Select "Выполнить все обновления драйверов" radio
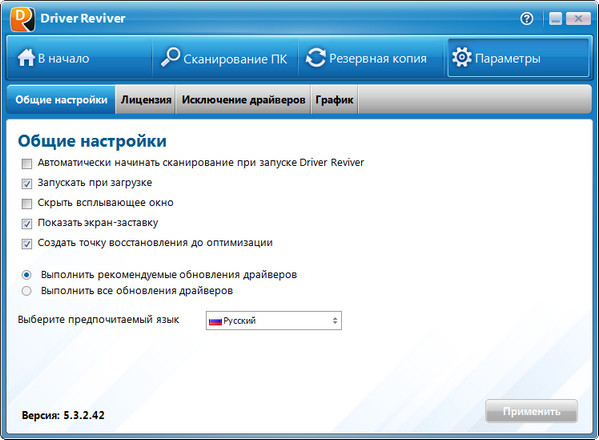Viewport: 599px width, 440px height. tap(26, 291)
